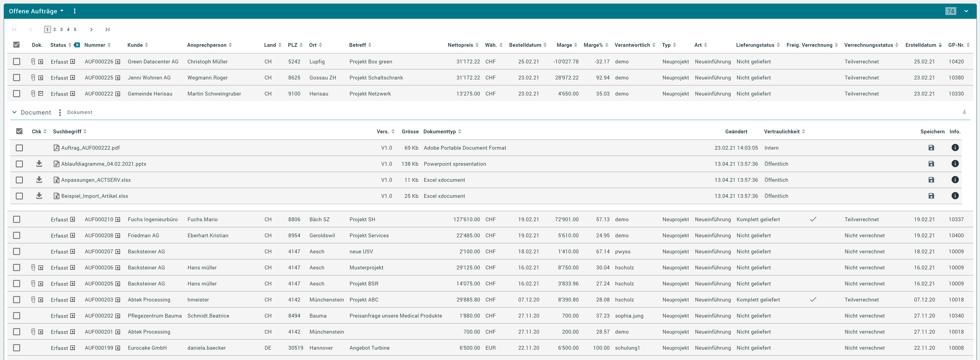Toggle select-all checkbox in orders header

click(x=16, y=45)
